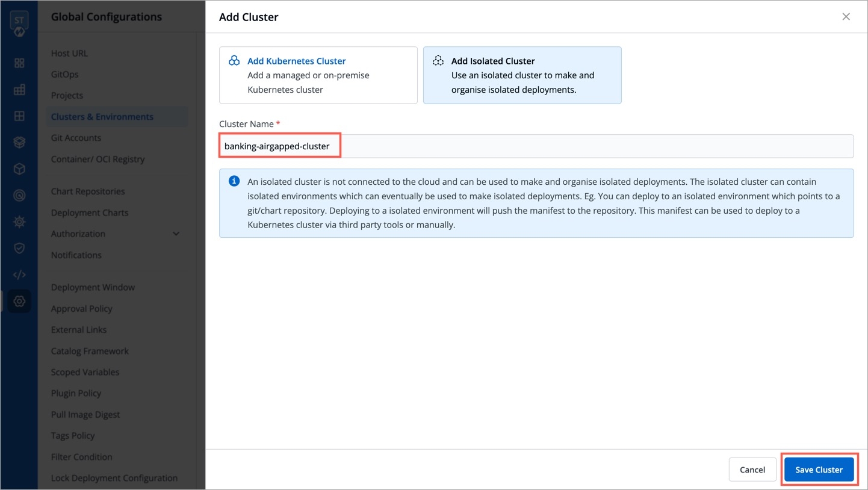The image size is (868, 490).
Task: Open GitOps settings
Action: tap(65, 74)
